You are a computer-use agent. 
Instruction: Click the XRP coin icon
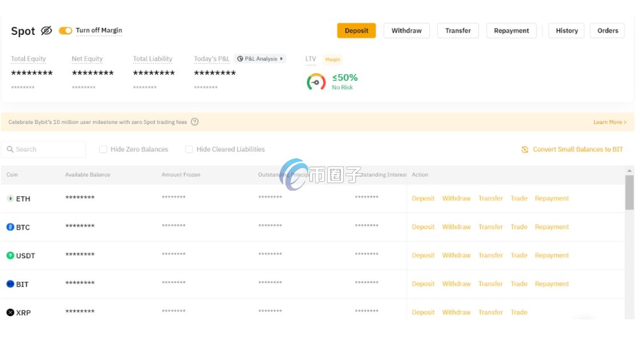point(10,312)
